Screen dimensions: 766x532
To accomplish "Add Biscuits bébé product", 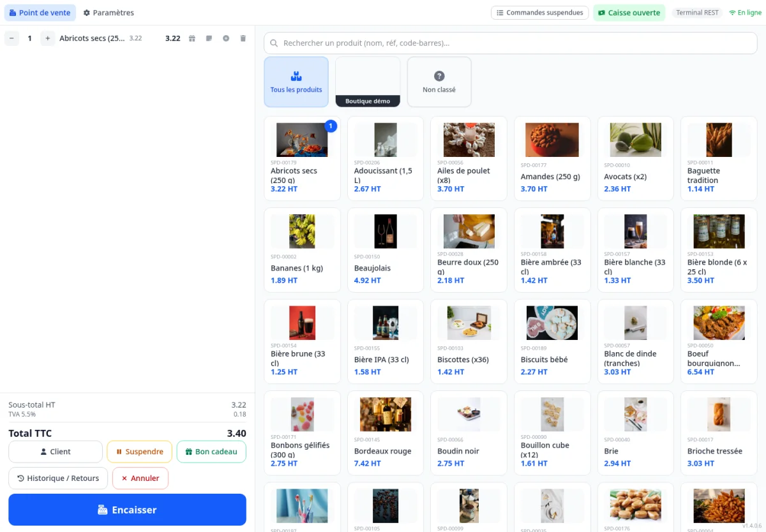I will tap(552, 341).
